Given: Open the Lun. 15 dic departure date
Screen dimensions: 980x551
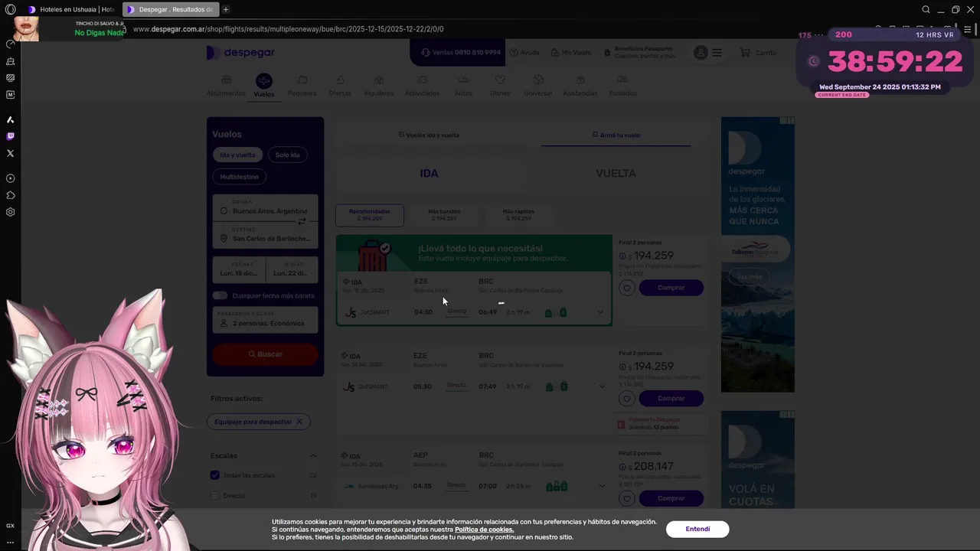Looking at the screenshot, I should pos(239,269).
